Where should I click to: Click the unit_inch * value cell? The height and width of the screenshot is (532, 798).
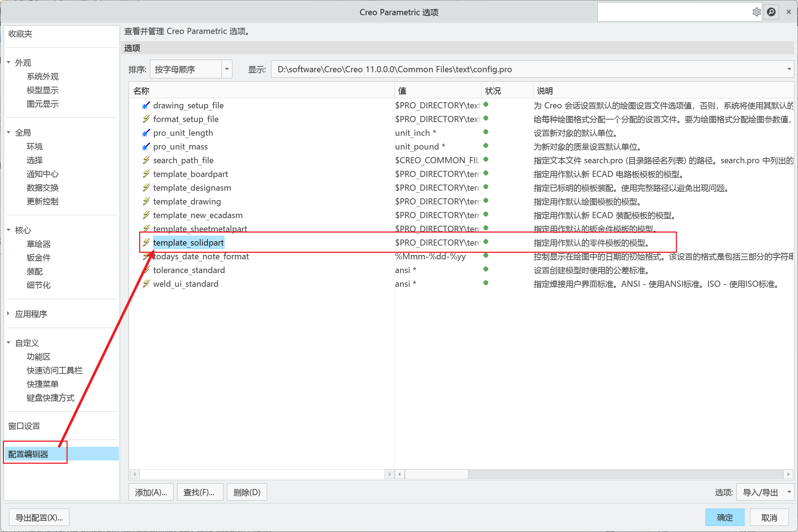click(416, 133)
